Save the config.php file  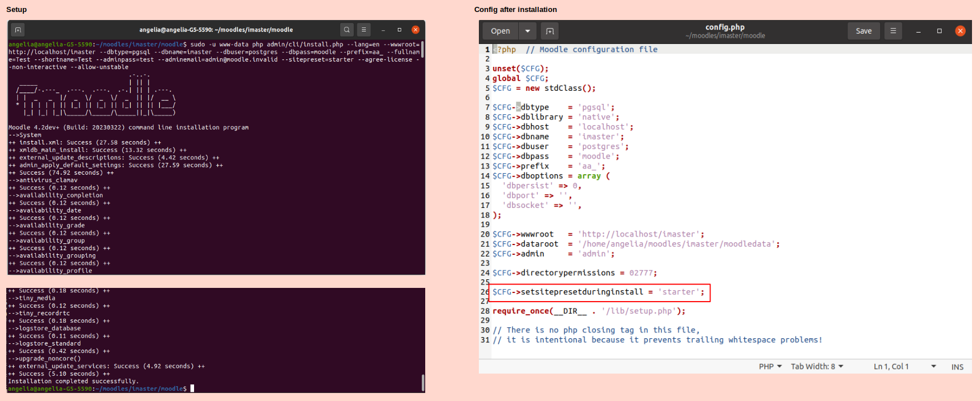coord(864,31)
